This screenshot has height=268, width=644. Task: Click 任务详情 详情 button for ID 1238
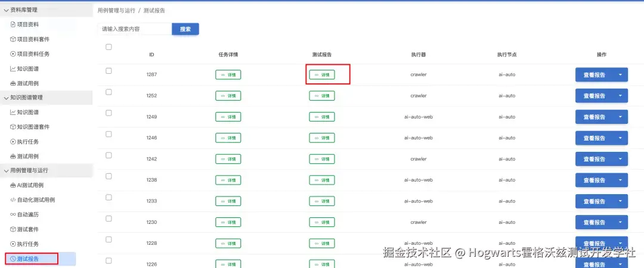(x=228, y=180)
